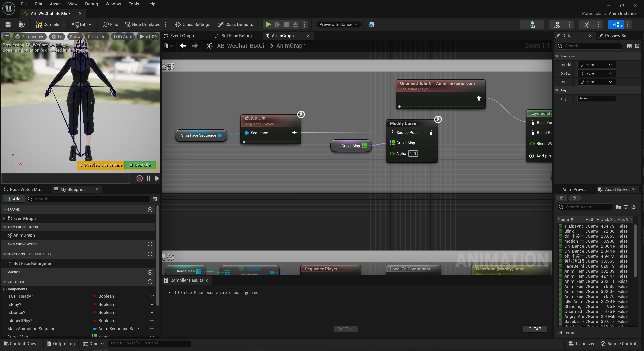644x351 pixels.
Task: Click the record button below the viewport
Action: coord(140,178)
